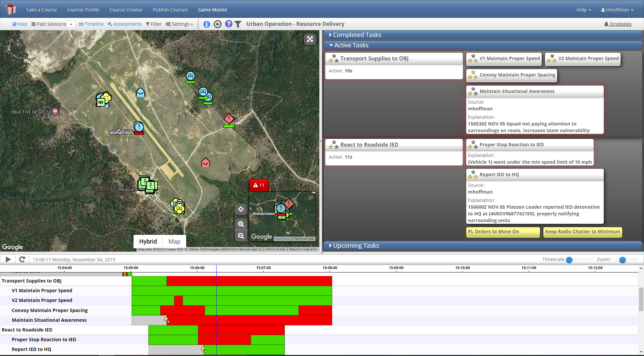The image size is (644, 356).
Task: Toggle the Map panel in toolbar
Action: (20, 24)
